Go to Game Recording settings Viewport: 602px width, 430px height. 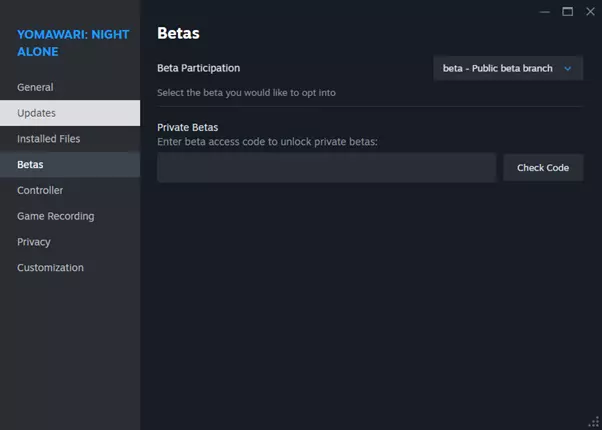point(55,216)
